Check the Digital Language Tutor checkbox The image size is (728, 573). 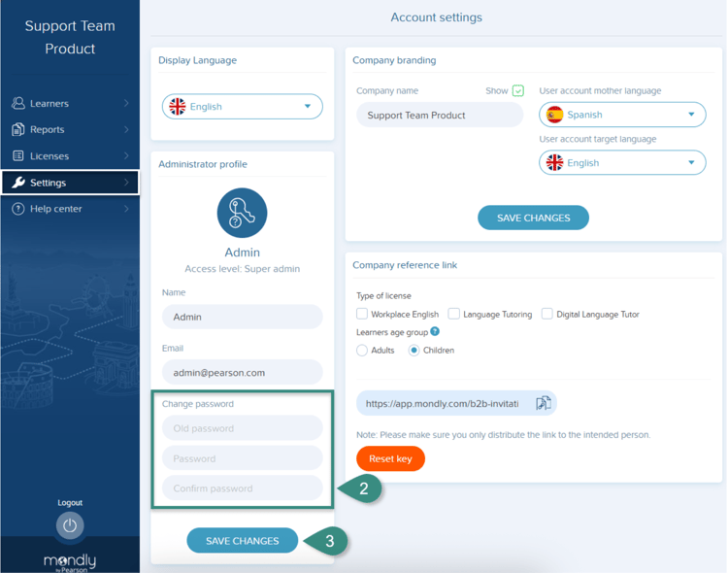[x=547, y=314]
